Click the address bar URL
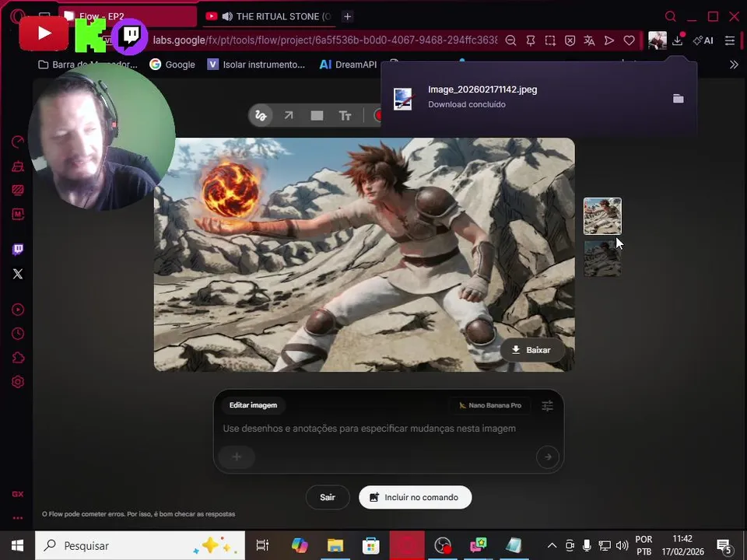This screenshot has height=560, width=747. 325,40
